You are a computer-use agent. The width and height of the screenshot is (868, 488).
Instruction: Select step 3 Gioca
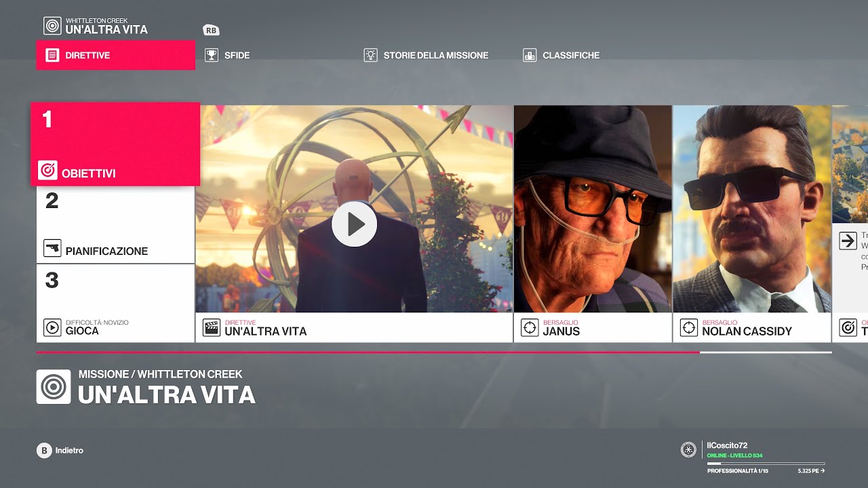click(x=115, y=304)
